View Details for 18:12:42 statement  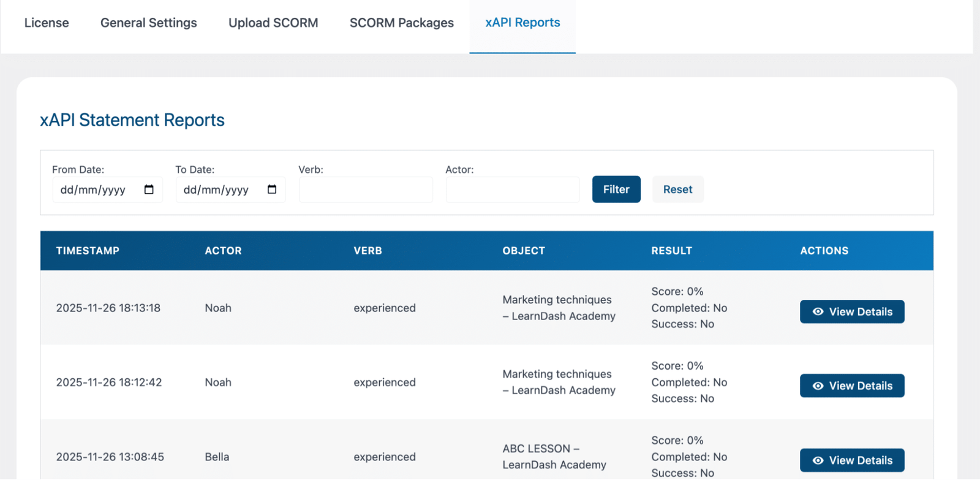(x=852, y=386)
